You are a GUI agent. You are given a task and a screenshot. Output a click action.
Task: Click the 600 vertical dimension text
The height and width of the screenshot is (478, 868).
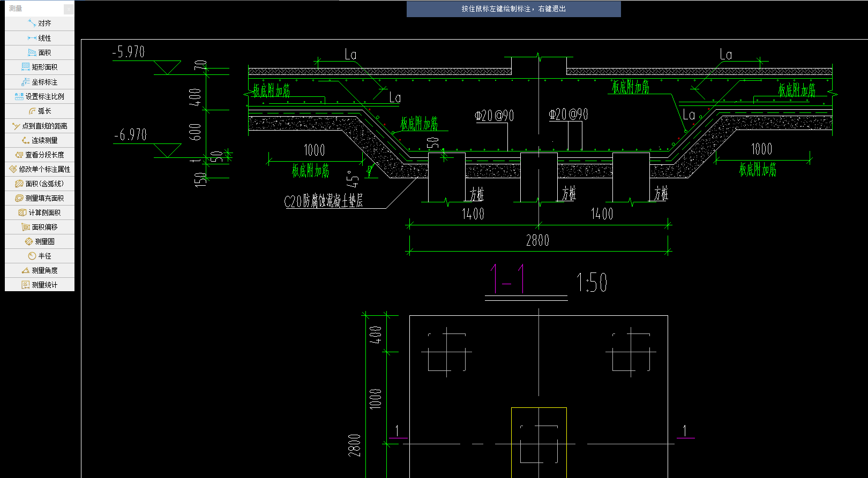195,132
